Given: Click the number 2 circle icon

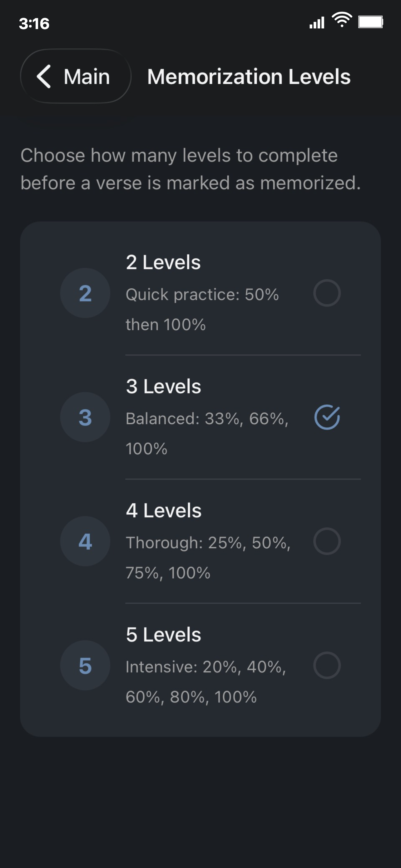Looking at the screenshot, I should click(85, 292).
